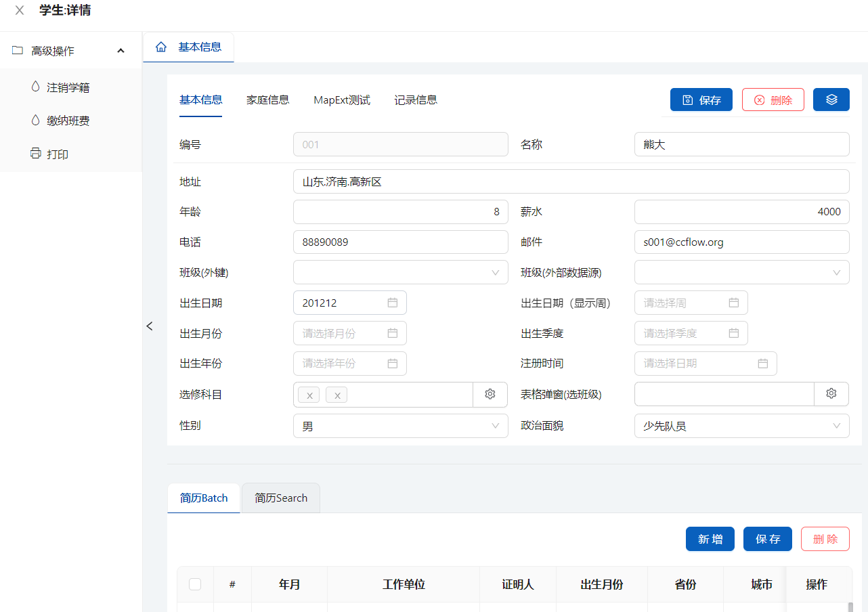Open calendar icon in 出生年份 picker
This screenshot has height=612, width=868.
[x=392, y=364]
